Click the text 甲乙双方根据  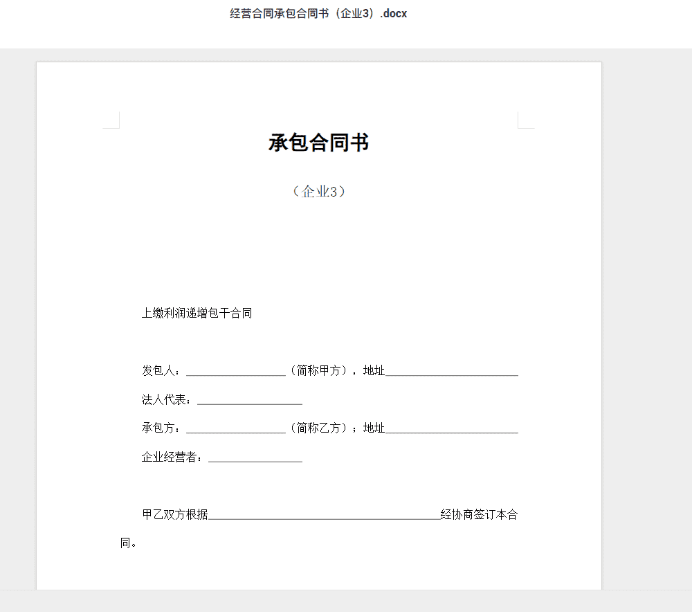[x=175, y=514]
